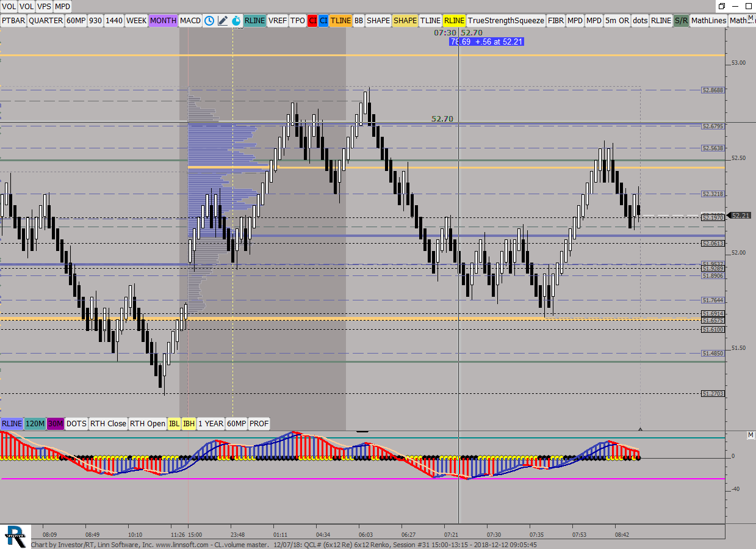756x549 pixels.
Task: Select the pencil drawing tool icon
Action: click(x=223, y=21)
